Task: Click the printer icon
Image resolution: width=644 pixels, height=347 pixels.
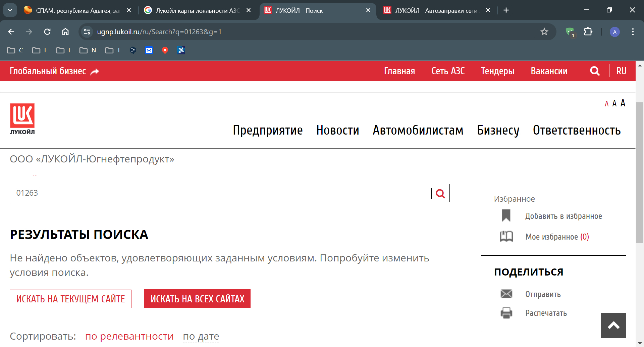Action: [x=506, y=313]
